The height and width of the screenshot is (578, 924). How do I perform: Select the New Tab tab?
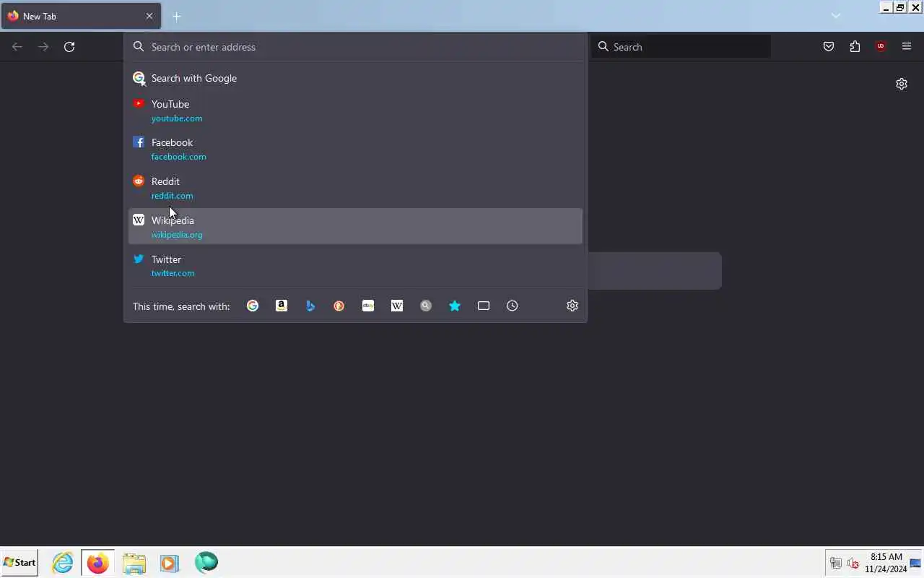(x=81, y=16)
